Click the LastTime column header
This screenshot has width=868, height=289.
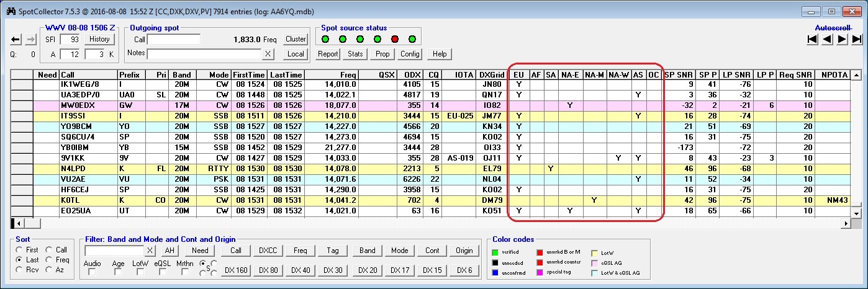286,74
